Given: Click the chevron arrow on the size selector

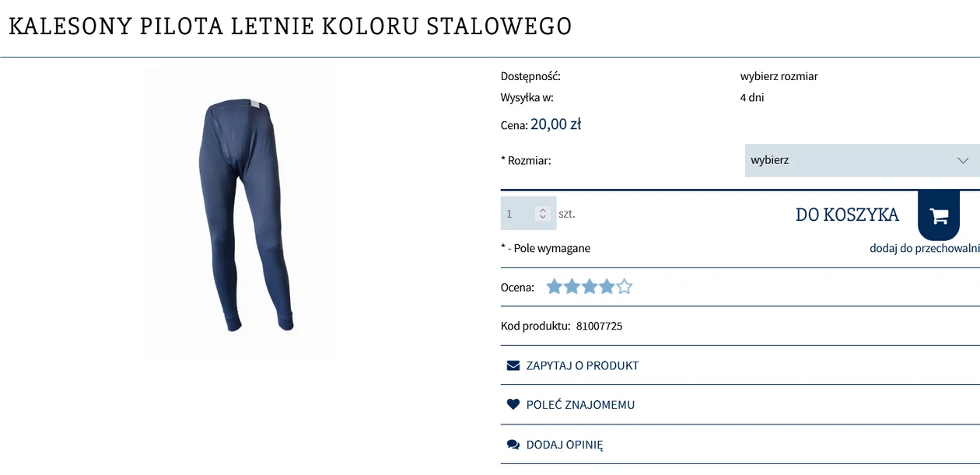Looking at the screenshot, I should tap(963, 161).
